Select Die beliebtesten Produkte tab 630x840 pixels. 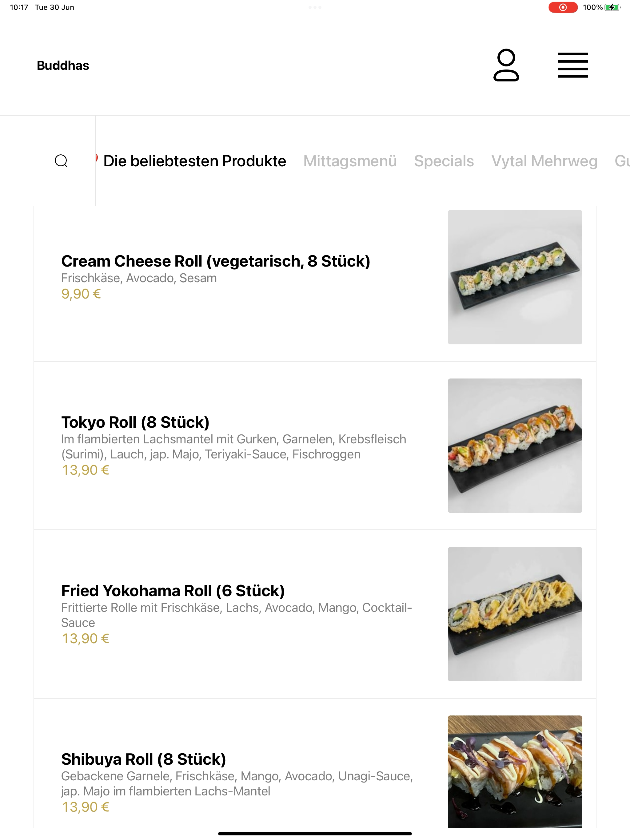pyautogui.click(x=194, y=161)
